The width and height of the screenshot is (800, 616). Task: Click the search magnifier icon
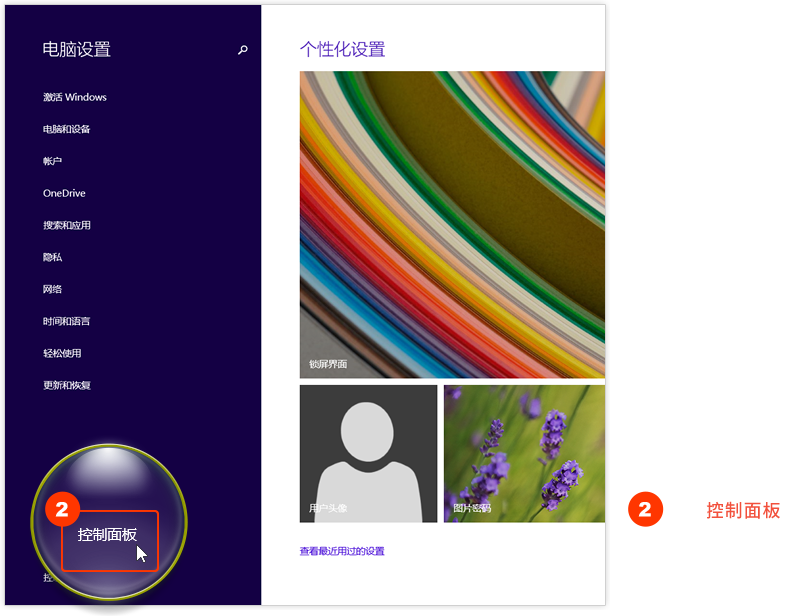click(x=243, y=50)
